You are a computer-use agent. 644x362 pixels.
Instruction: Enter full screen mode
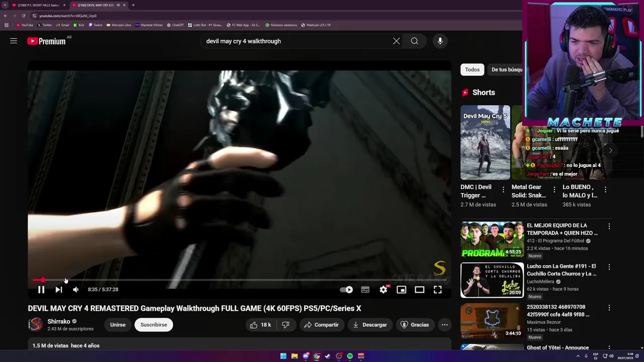pyautogui.click(x=438, y=290)
